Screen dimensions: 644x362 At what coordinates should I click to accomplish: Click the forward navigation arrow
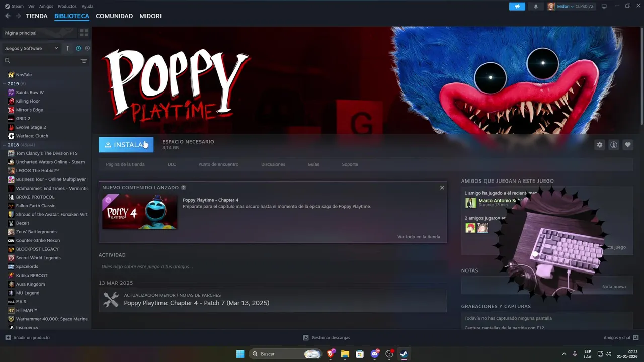(18, 16)
